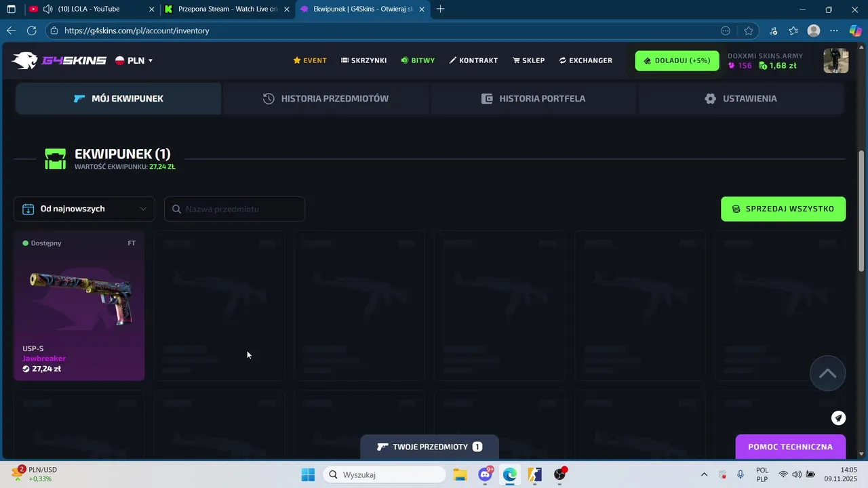Image resolution: width=868 pixels, height=488 pixels.
Task: Click the browser back arrow
Action: coord(11,30)
